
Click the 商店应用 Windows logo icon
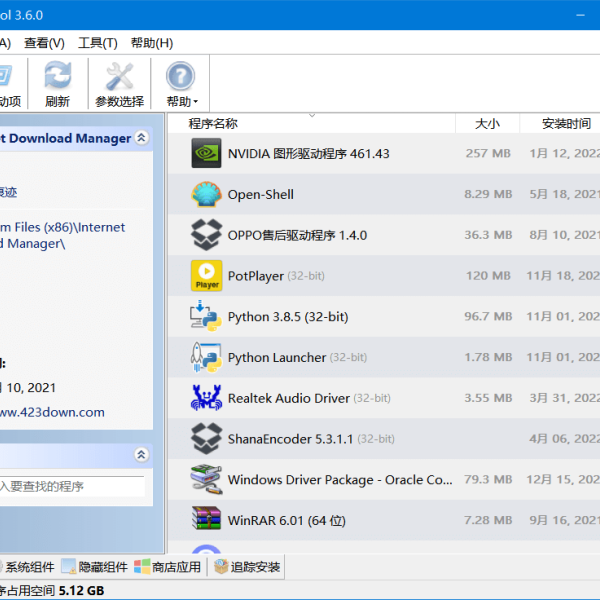tap(142, 567)
